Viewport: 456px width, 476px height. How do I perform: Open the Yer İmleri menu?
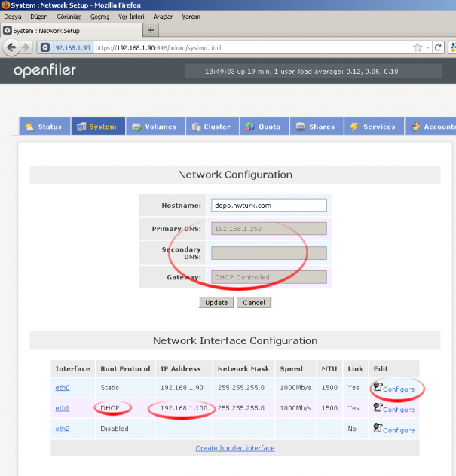[131, 17]
